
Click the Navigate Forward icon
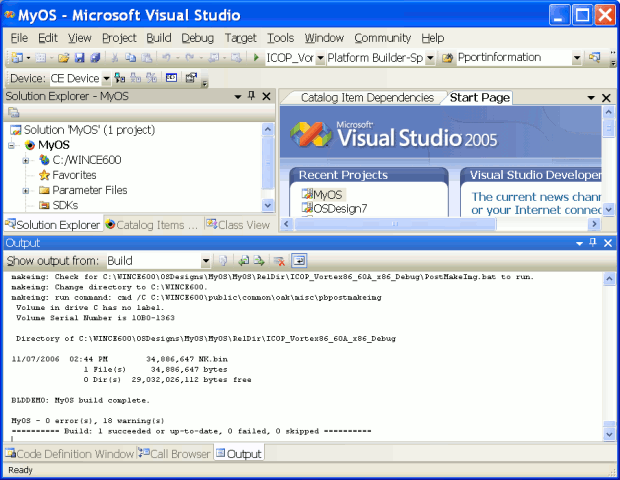[236, 58]
